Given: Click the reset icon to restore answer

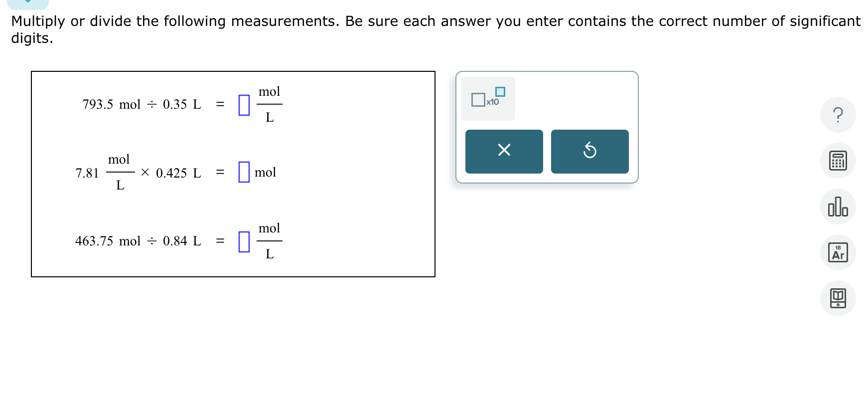Looking at the screenshot, I should pyautogui.click(x=589, y=152).
